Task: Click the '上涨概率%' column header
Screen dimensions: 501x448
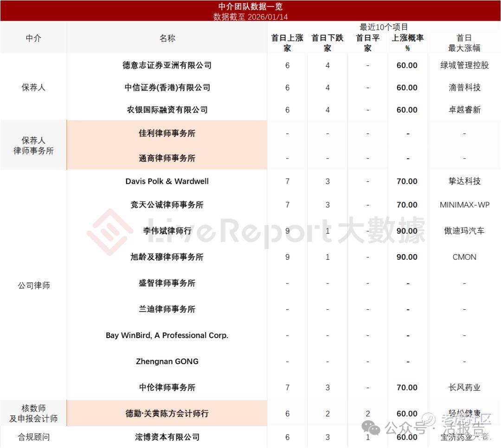Action: coord(407,43)
